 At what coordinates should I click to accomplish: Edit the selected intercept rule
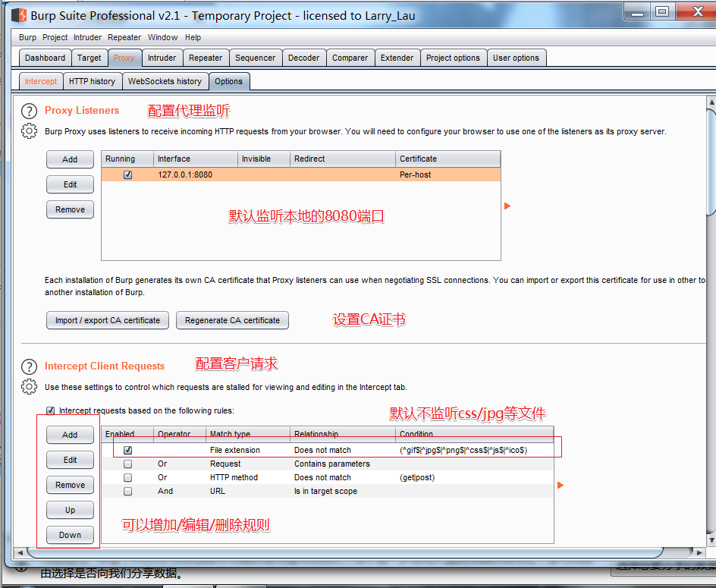(70, 460)
